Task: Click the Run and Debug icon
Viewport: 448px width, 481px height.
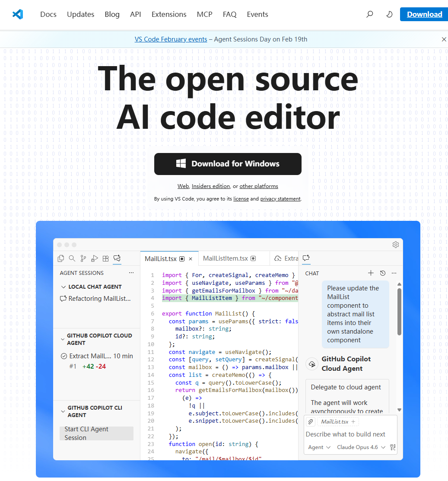Action: pos(94,258)
